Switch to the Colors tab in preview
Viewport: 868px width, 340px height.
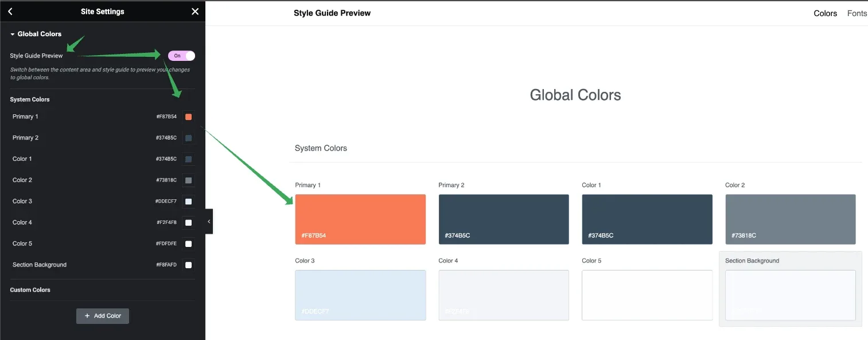(x=826, y=13)
